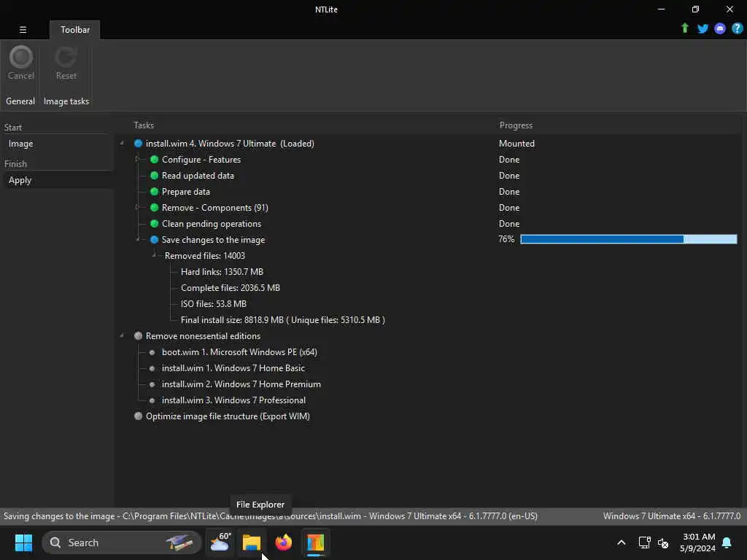
Task: Show hidden system tray icons
Action: (622, 542)
